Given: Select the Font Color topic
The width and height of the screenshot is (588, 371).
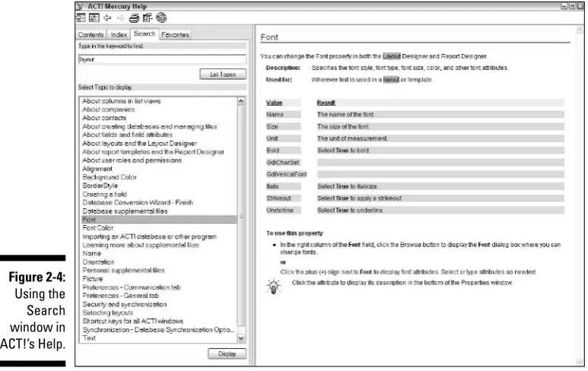Looking at the screenshot, I should (x=98, y=228).
